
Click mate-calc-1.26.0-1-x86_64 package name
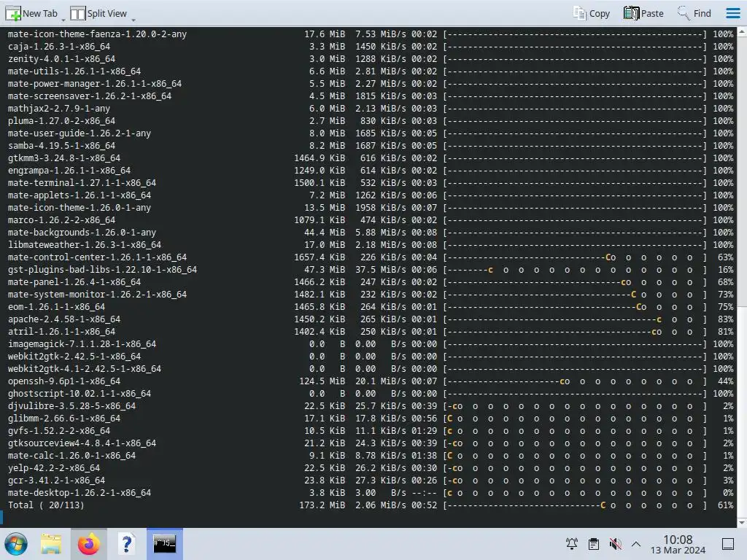click(72, 455)
